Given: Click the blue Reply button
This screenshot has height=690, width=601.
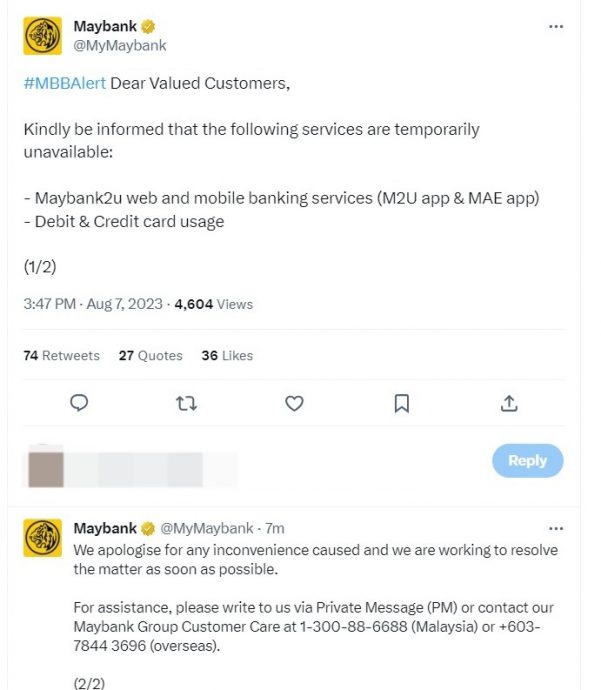Looking at the screenshot, I should (527, 461).
